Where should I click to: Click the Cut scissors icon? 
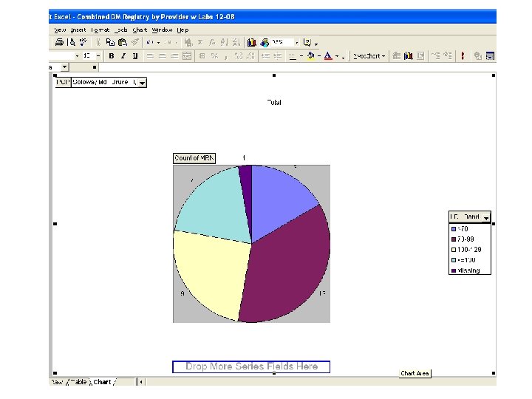[x=98, y=42]
